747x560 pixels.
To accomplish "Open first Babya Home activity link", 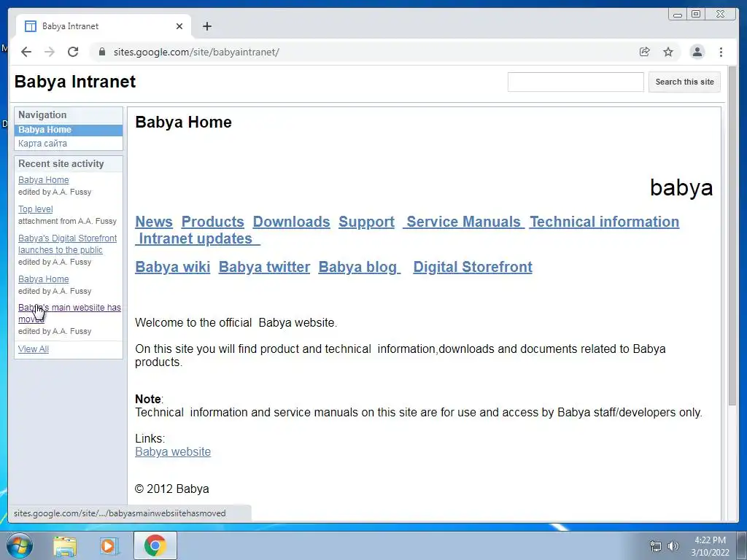I will click(43, 180).
